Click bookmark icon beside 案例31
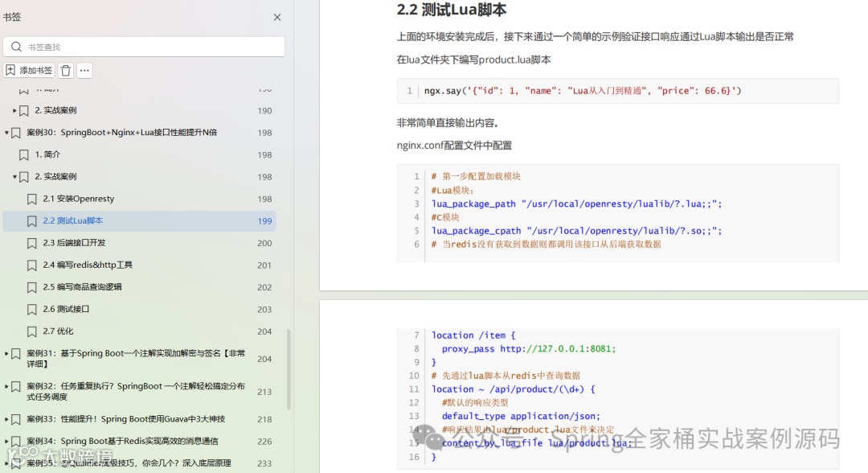Screen dimensions: 868x473 (x=16, y=353)
